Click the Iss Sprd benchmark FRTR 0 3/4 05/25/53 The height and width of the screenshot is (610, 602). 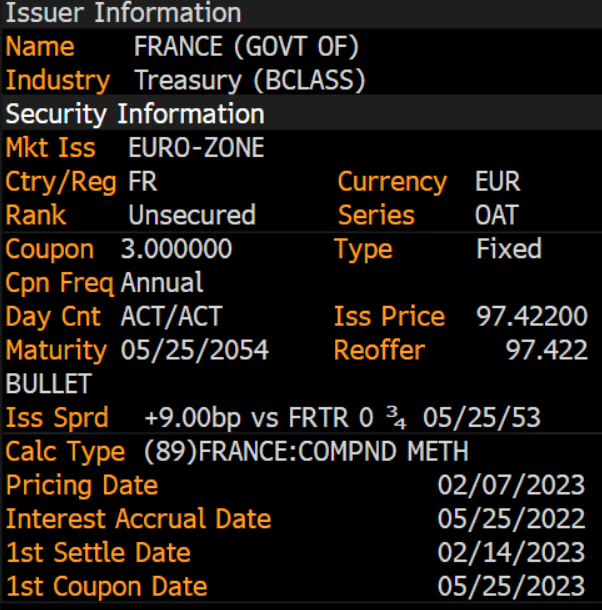(x=414, y=417)
